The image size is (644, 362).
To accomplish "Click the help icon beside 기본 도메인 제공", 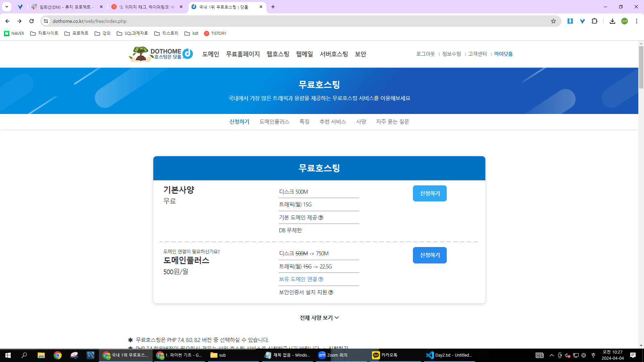I will pos(321,218).
